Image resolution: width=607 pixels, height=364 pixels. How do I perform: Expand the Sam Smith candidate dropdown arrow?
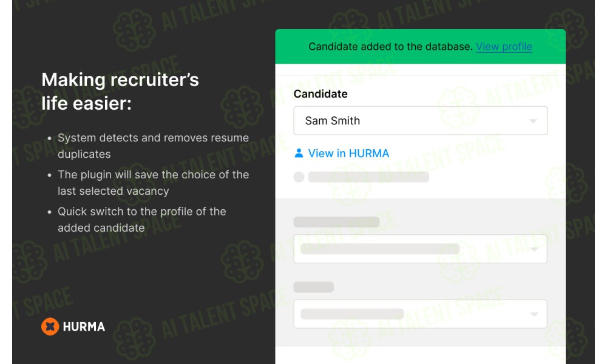[x=533, y=121]
